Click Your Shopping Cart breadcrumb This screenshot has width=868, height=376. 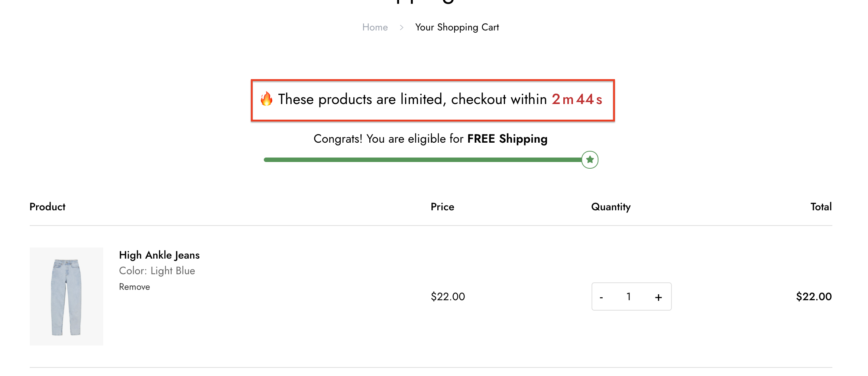(x=457, y=27)
